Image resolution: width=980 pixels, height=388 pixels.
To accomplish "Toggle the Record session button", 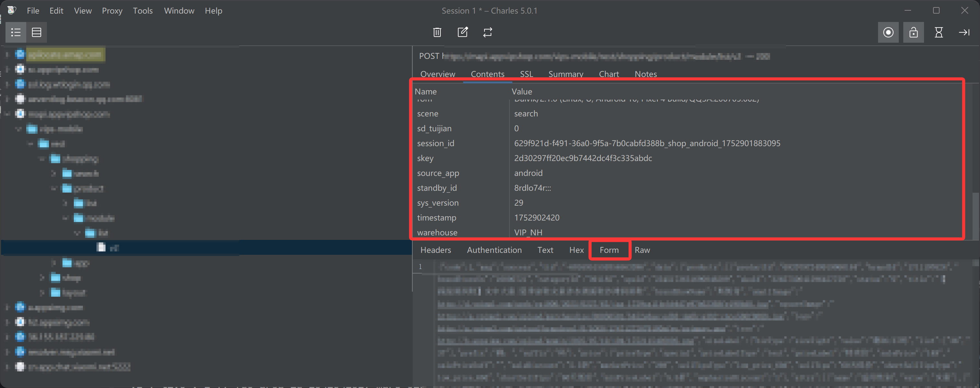I will 888,32.
